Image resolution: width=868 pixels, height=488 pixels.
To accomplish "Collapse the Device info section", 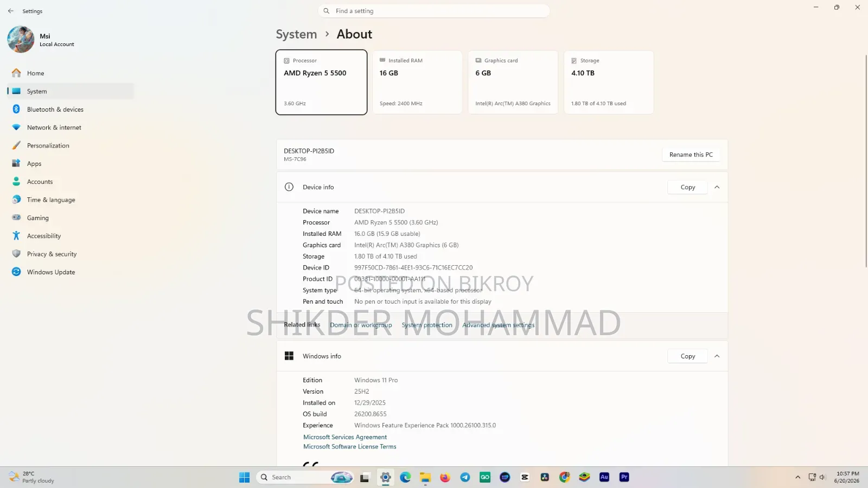I will click(717, 187).
